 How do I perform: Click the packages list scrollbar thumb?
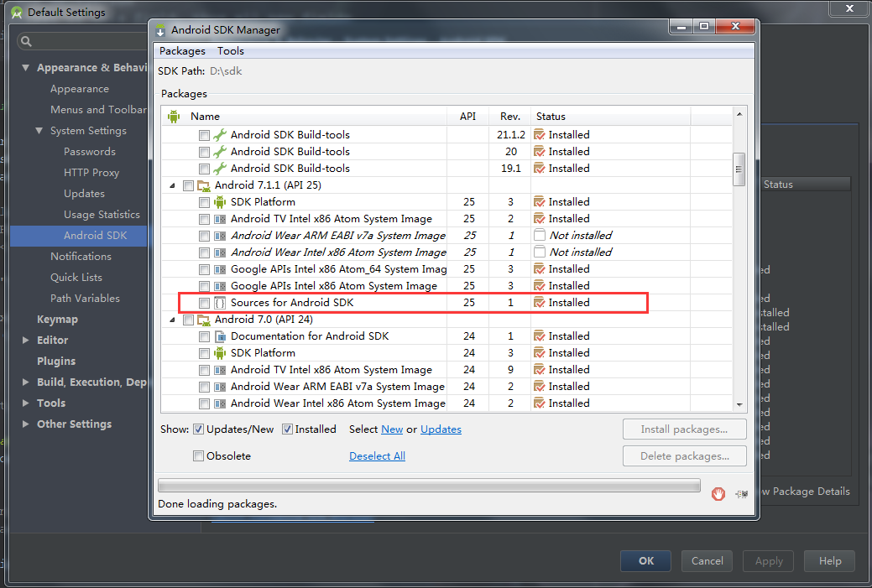[739, 169]
